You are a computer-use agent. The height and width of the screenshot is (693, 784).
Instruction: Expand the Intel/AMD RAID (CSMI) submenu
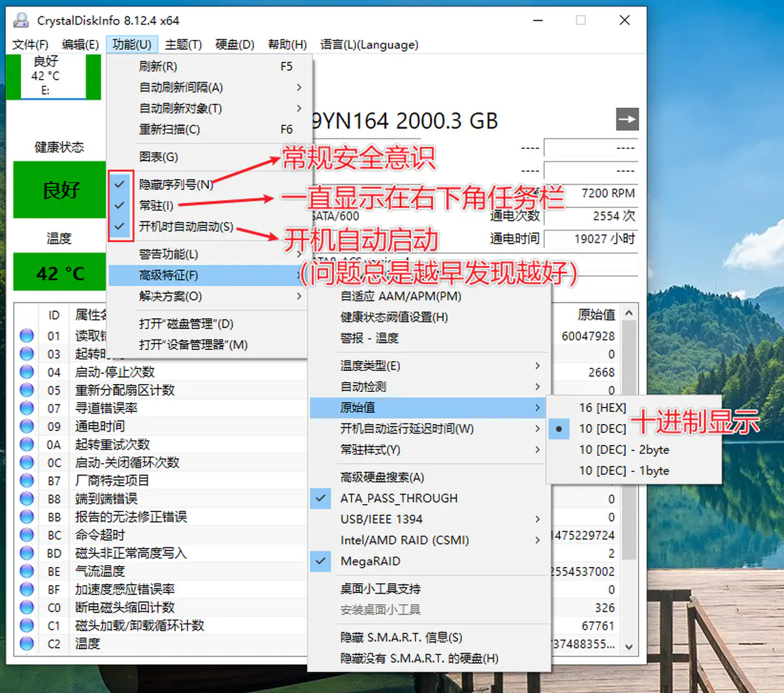(429, 540)
